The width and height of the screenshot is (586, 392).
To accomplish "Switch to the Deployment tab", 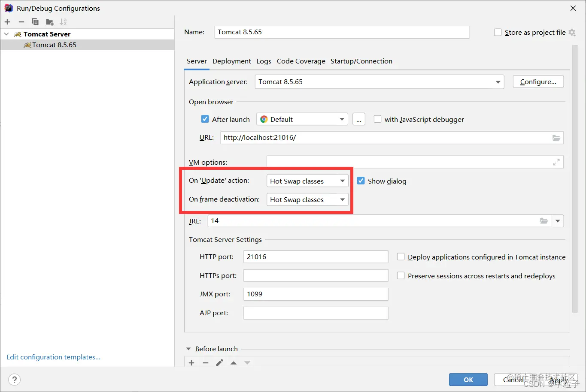I will 232,61.
